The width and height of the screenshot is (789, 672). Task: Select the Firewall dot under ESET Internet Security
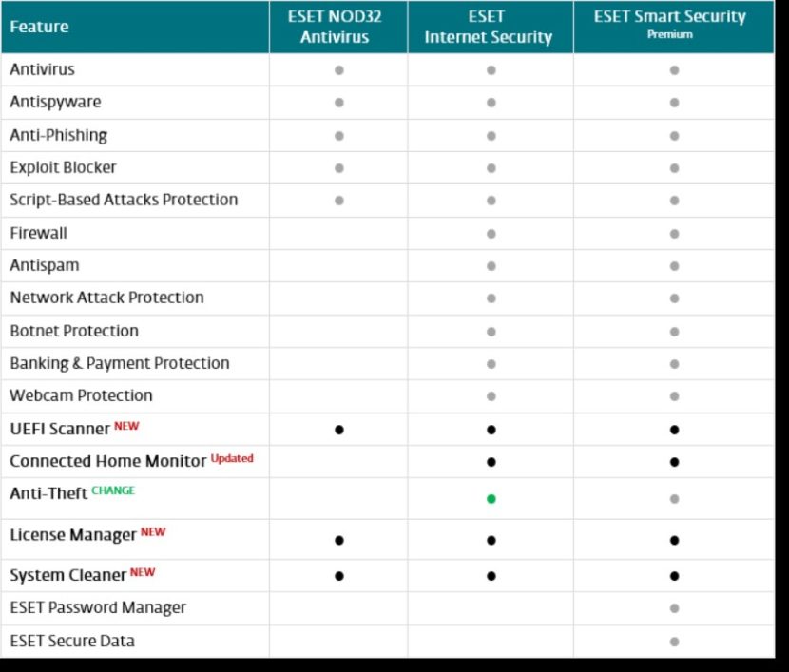491,233
